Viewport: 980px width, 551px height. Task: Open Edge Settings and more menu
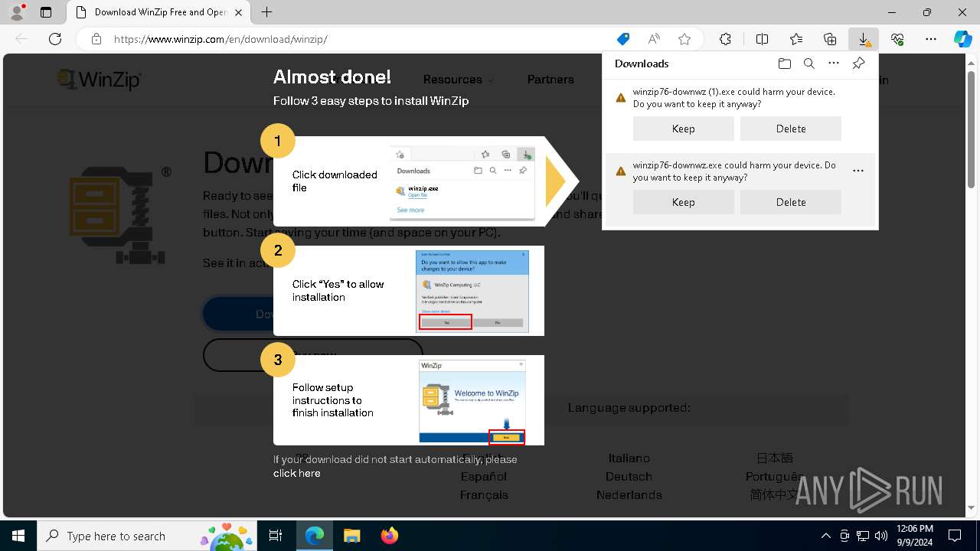tap(931, 39)
